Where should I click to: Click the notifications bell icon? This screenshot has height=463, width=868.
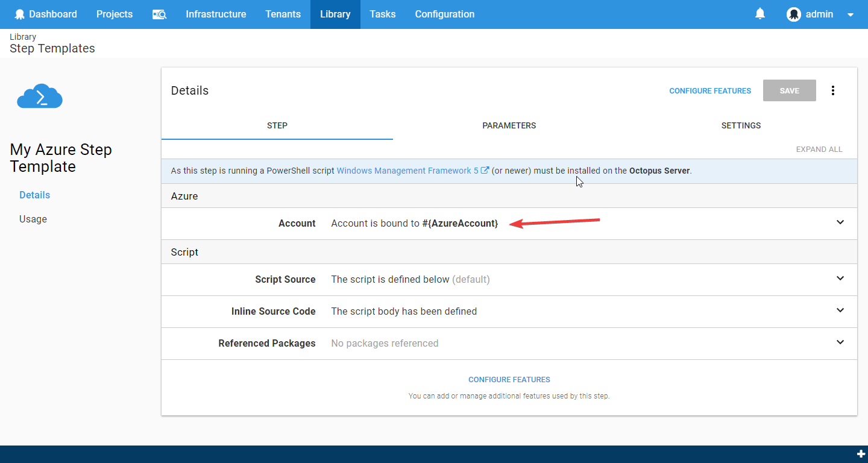coord(760,14)
